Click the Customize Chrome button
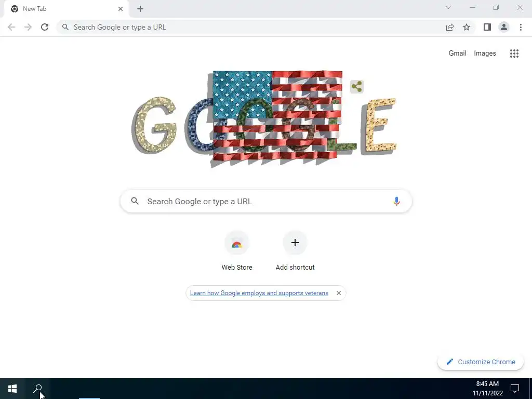 (481, 362)
